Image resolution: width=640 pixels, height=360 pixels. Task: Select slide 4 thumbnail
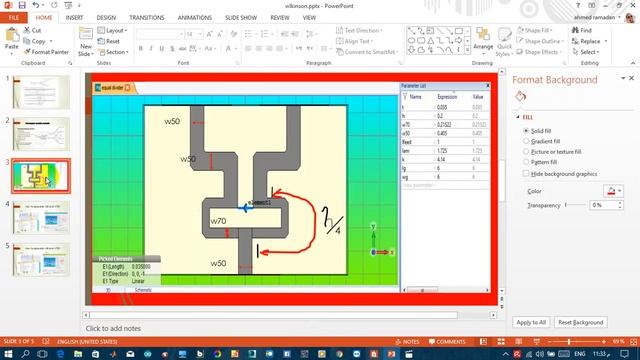pos(41,218)
